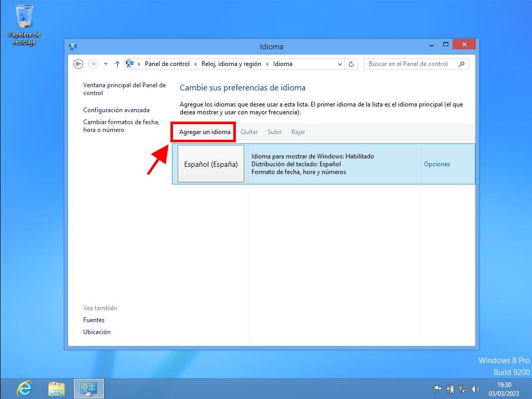532x399 pixels.
Task: Click the power tray icon
Action: click(x=450, y=389)
